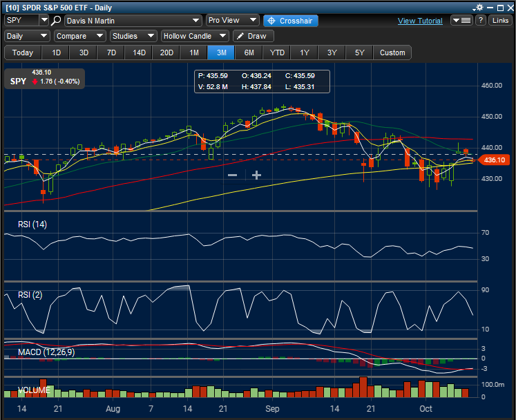Image resolution: width=516 pixels, height=420 pixels.
Task: Click the VOLUME study label
Action: tap(34, 390)
